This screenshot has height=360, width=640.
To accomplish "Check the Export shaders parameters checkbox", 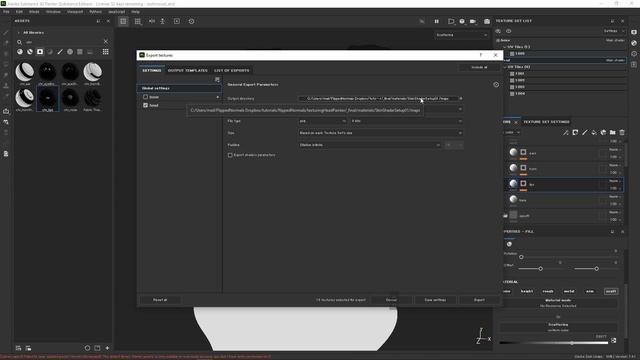I will pyautogui.click(x=230, y=155).
